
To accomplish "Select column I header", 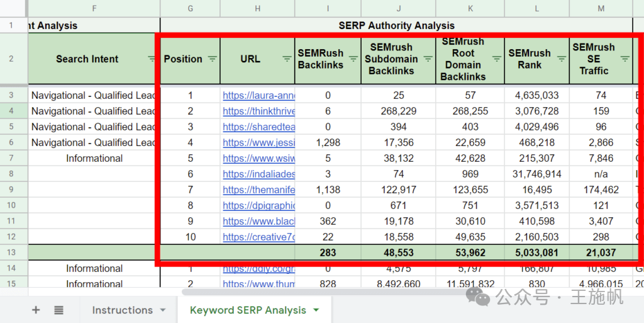I will 328,8.
